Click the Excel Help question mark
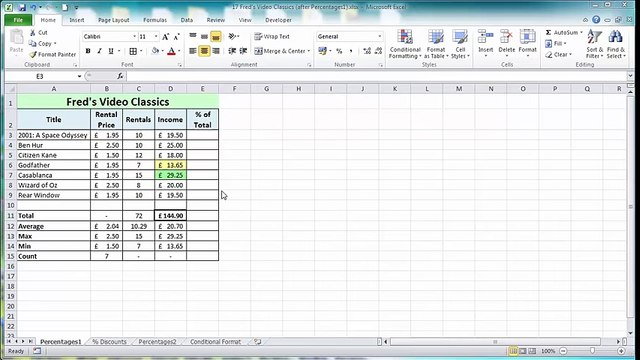Viewport: 640px width, 360px height. click(596, 20)
